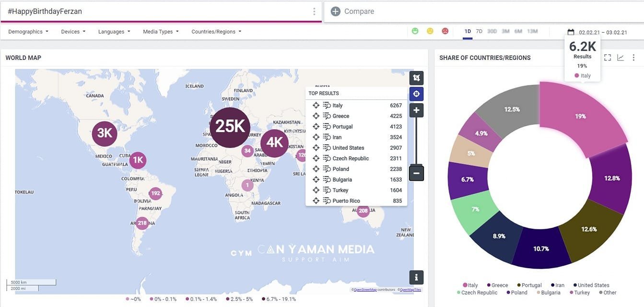Switch to the line chart view icon

pyautogui.click(x=621, y=58)
